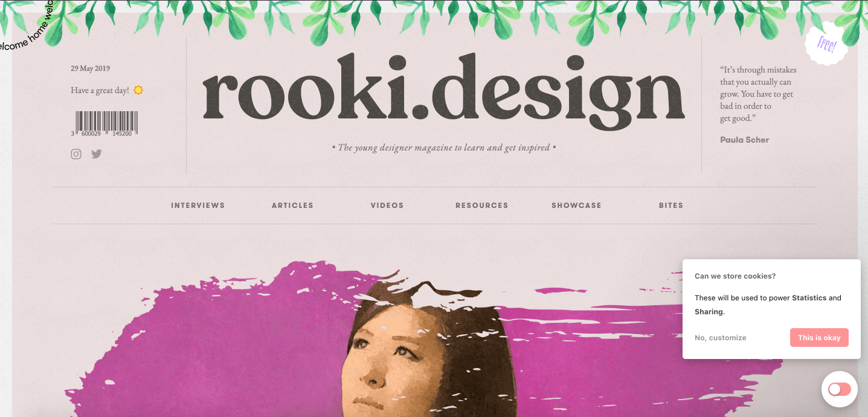Open the Instagram icon link
Image resolution: width=868 pixels, height=417 pixels.
76,154
